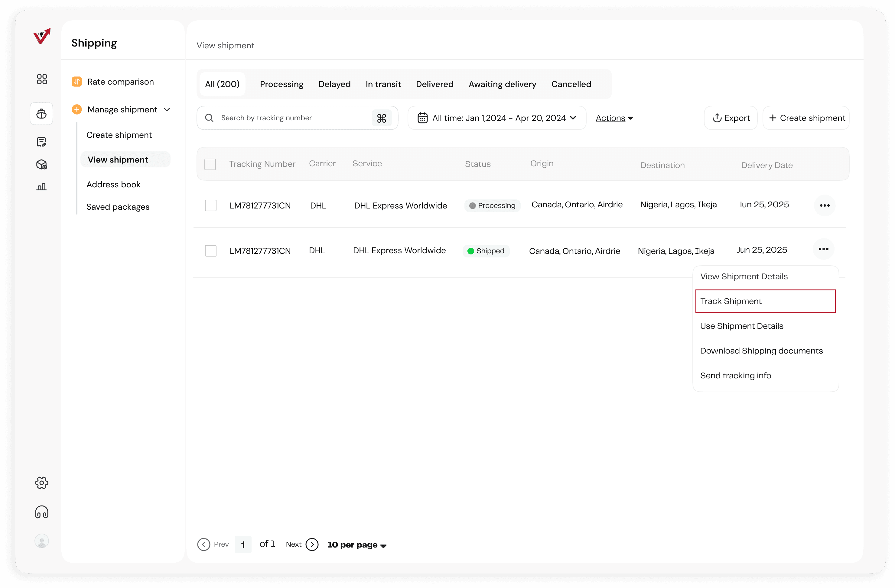Viewport: 895px width, 588px height.
Task: Switch to the Delayed tab
Action: pyautogui.click(x=335, y=84)
